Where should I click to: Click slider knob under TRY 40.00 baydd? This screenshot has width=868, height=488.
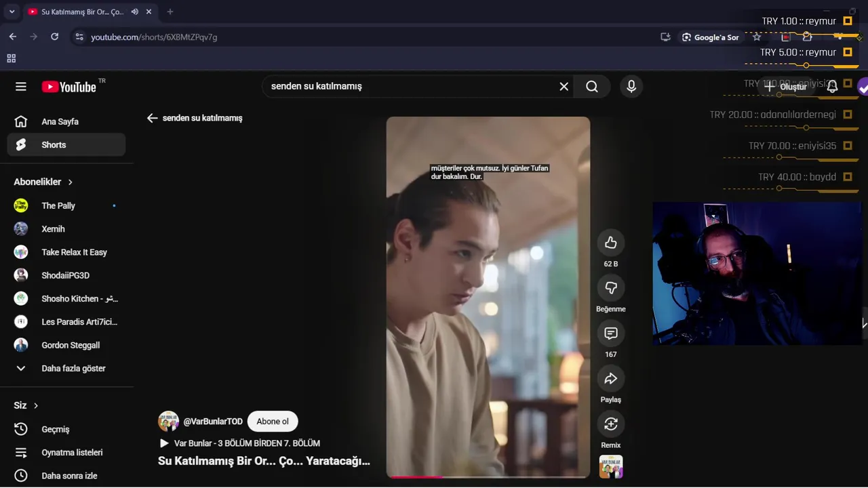click(x=779, y=188)
